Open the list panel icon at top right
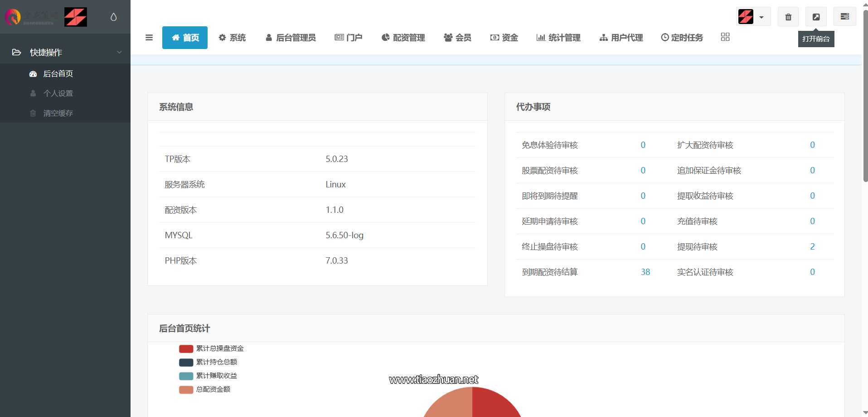This screenshot has width=868, height=417. point(844,17)
